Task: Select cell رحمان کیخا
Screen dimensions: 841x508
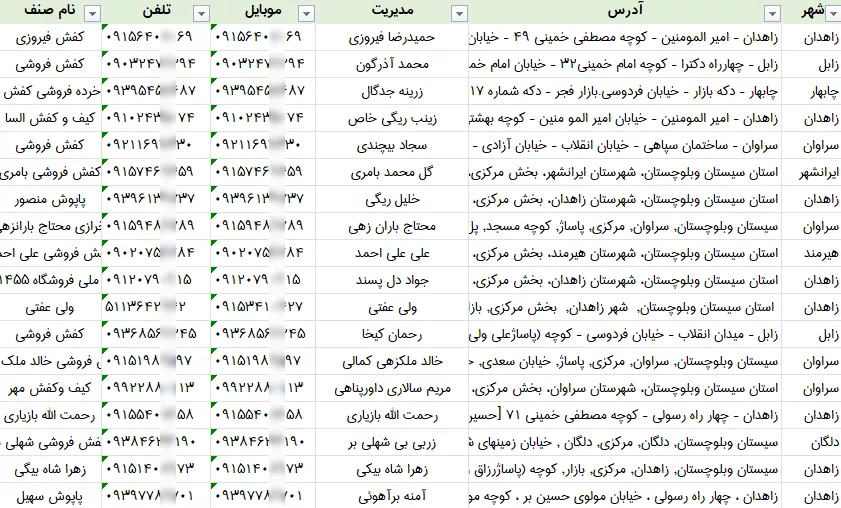Action: pyautogui.click(x=392, y=334)
